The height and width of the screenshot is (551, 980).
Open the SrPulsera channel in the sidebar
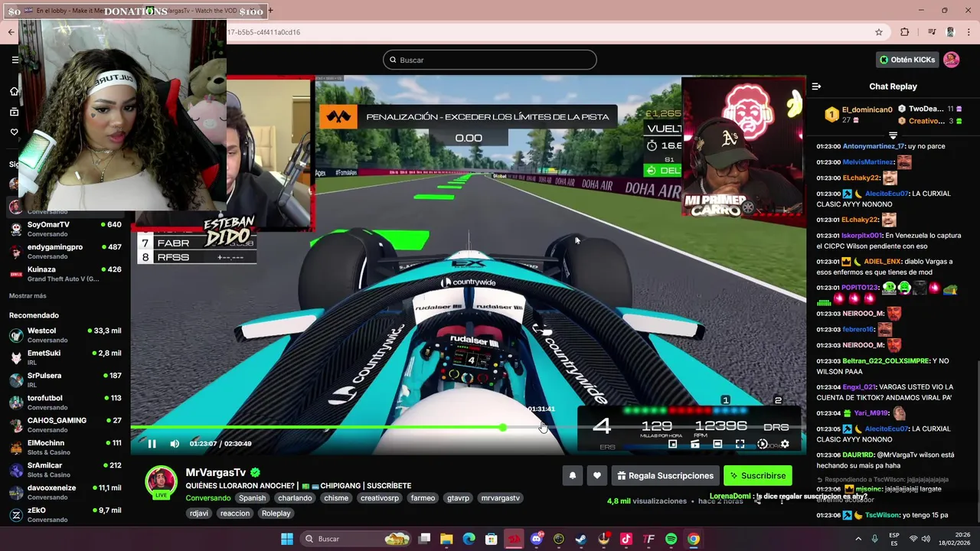click(x=65, y=380)
